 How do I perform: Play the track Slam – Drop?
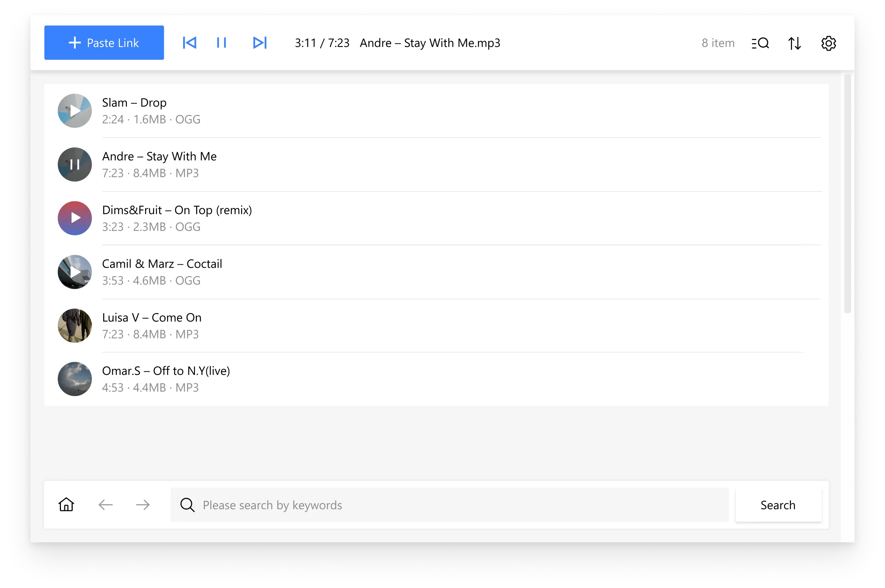coord(75,111)
